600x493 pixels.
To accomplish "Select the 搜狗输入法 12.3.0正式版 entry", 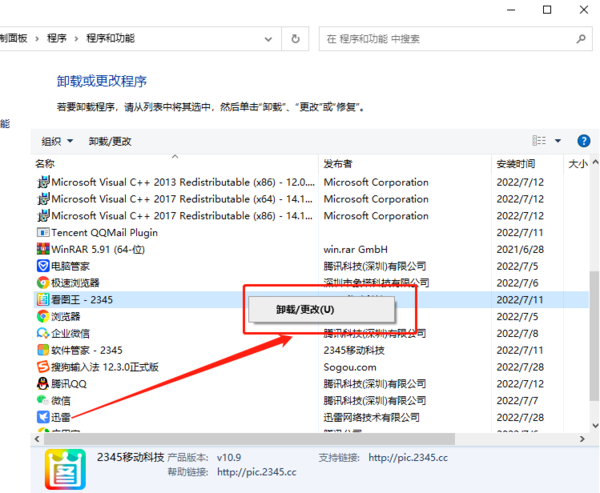I will (x=104, y=367).
